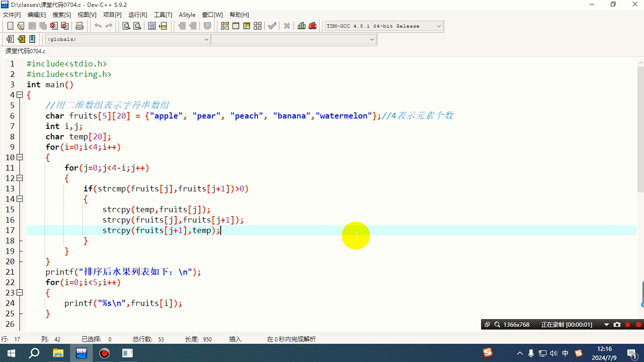Redo the last undone edit
This screenshot has width=644, height=362.
109,26
